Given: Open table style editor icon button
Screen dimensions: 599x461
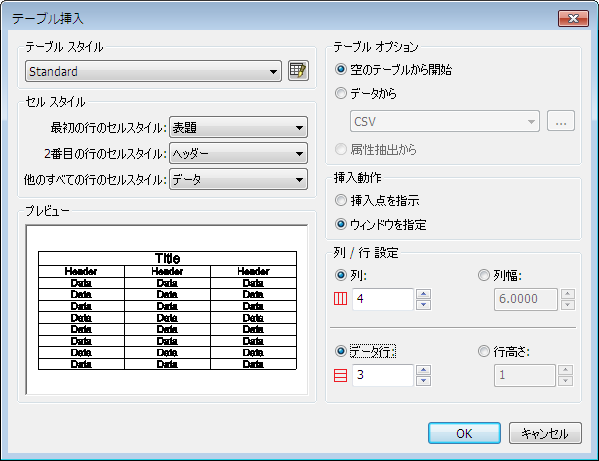Looking at the screenshot, I should (x=298, y=71).
